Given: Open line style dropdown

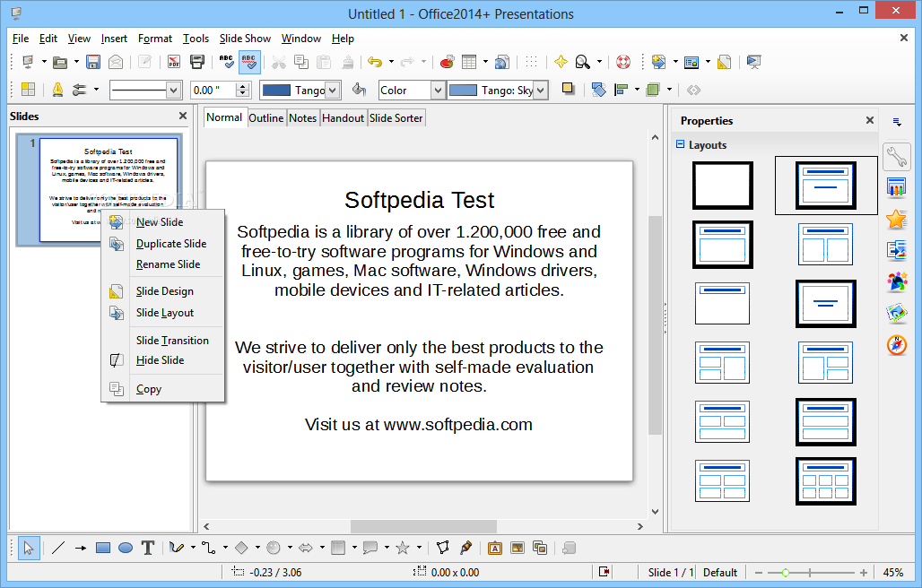Looking at the screenshot, I should click(172, 90).
